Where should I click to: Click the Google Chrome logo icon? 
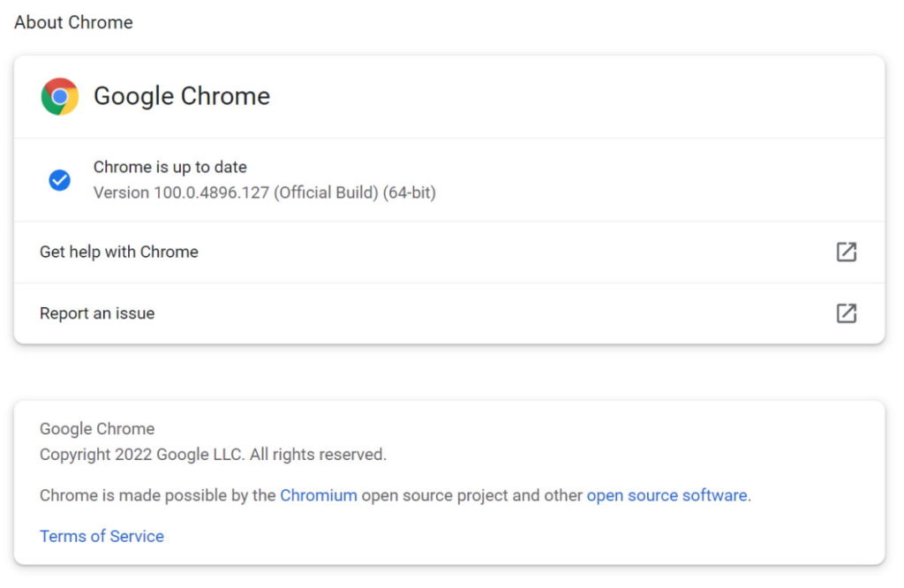(60, 96)
